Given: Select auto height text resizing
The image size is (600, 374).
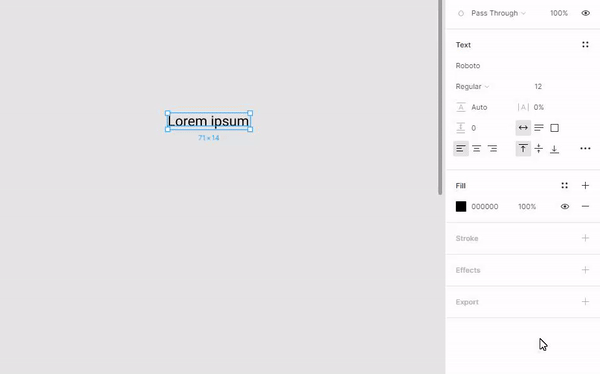Looking at the screenshot, I should pos(539,128).
